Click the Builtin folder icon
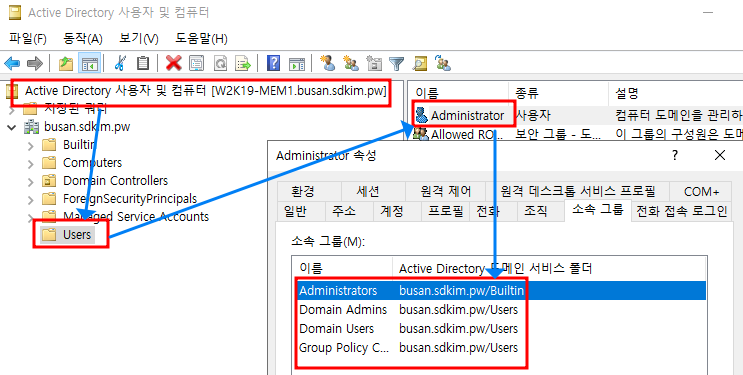Screen dimensions: 743x375 pos(49,145)
